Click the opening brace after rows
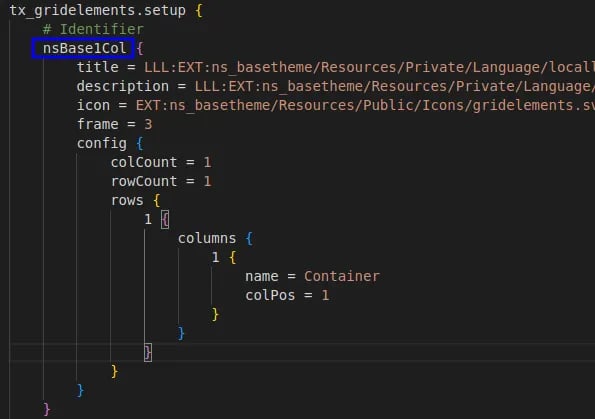This screenshot has height=419, width=595. [156, 200]
